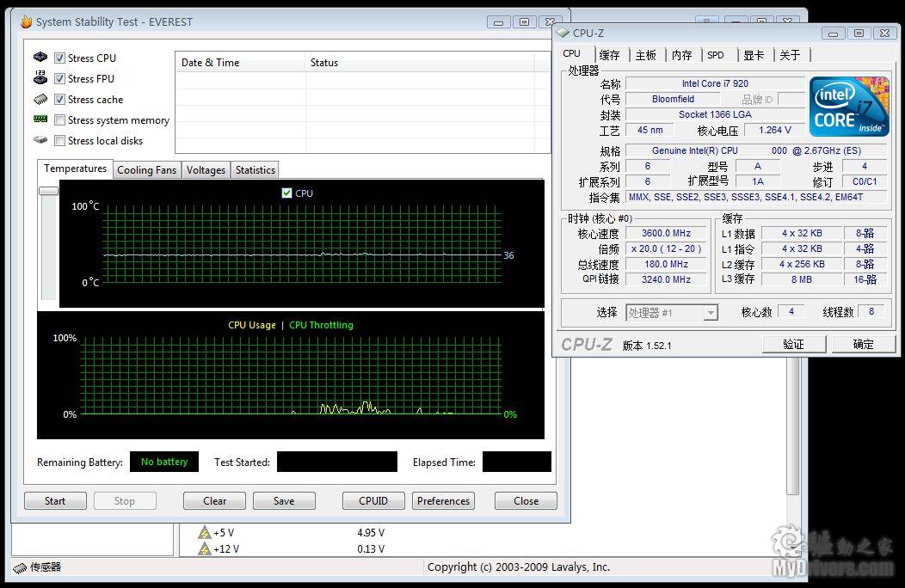Click the Bloomfield code name value
This screenshot has width=905, height=588.
[673, 99]
